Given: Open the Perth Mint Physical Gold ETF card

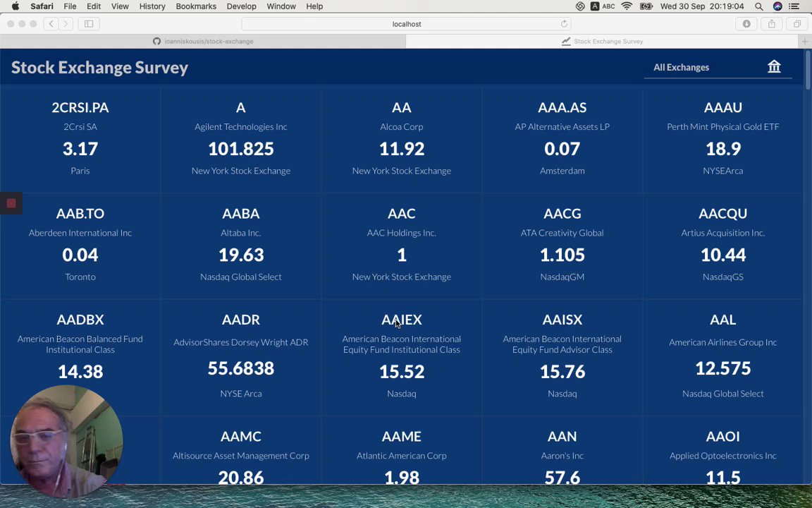Looking at the screenshot, I should coord(723,140).
